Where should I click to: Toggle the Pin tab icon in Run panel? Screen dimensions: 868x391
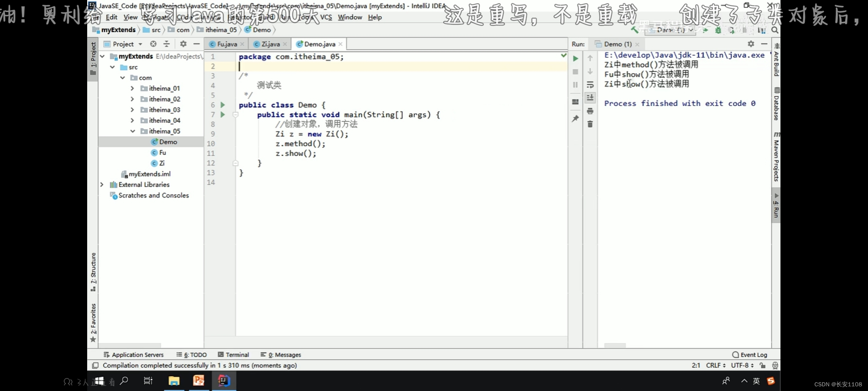[x=575, y=118]
